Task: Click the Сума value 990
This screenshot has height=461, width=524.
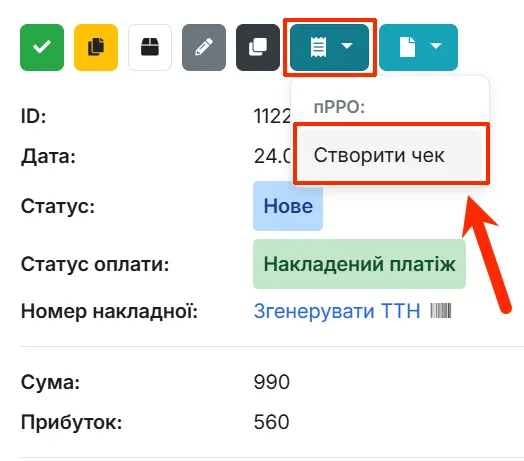Action: click(271, 382)
